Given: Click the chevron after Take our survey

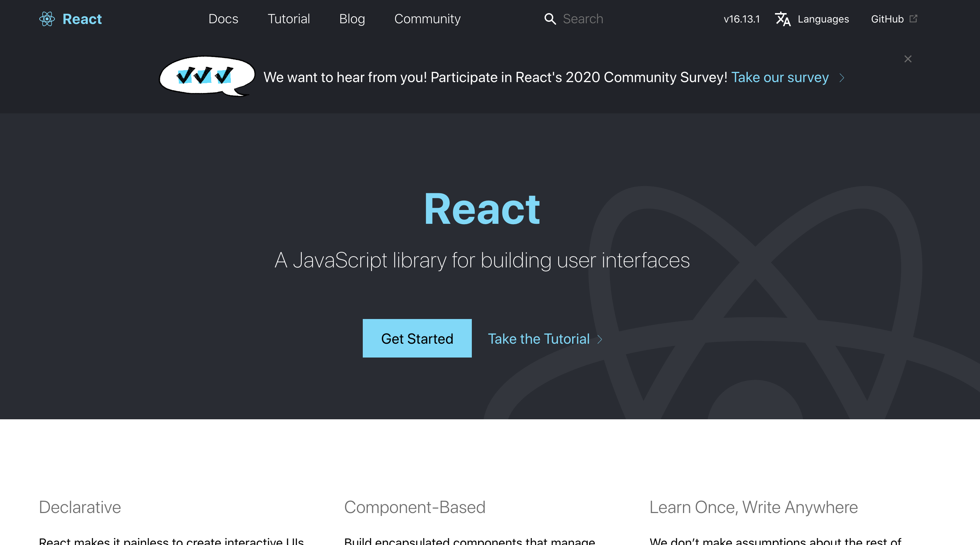Looking at the screenshot, I should coord(842,78).
